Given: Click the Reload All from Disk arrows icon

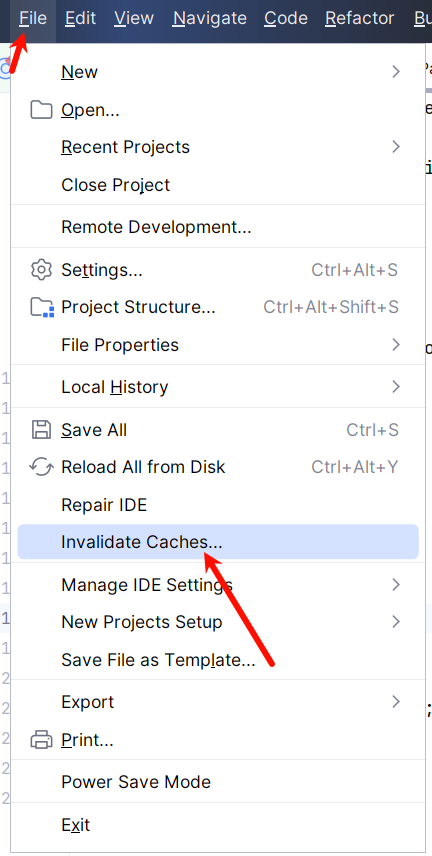Looking at the screenshot, I should [41, 467].
